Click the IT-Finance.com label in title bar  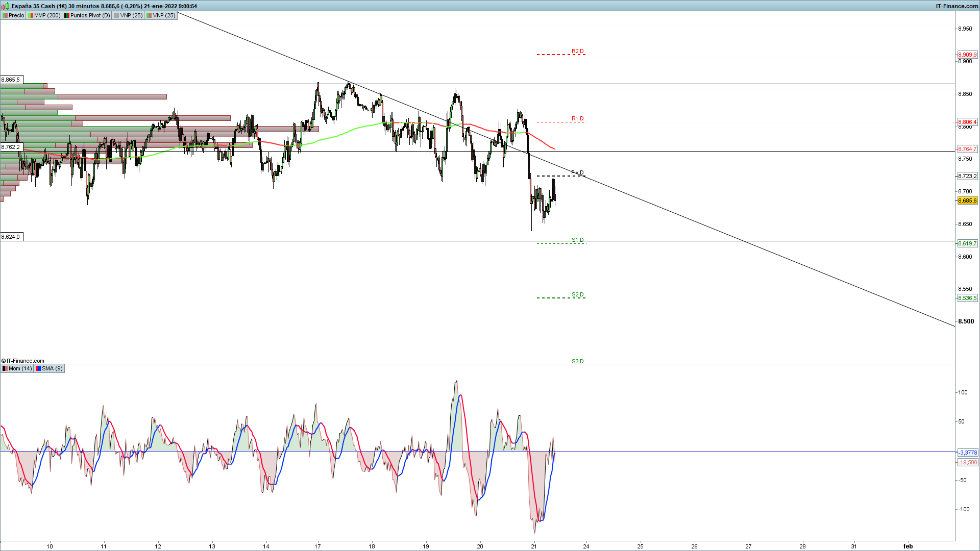(x=957, y=6)
